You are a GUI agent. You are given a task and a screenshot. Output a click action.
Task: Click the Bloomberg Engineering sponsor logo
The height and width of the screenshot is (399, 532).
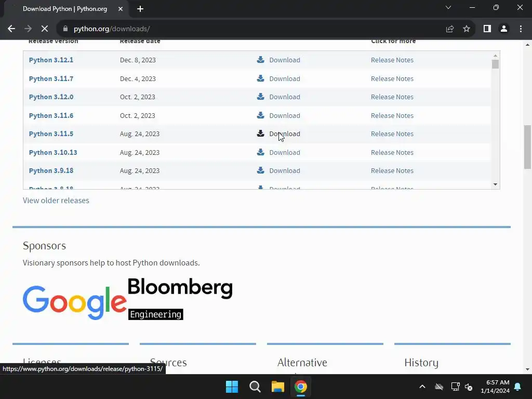click(180, 299)
